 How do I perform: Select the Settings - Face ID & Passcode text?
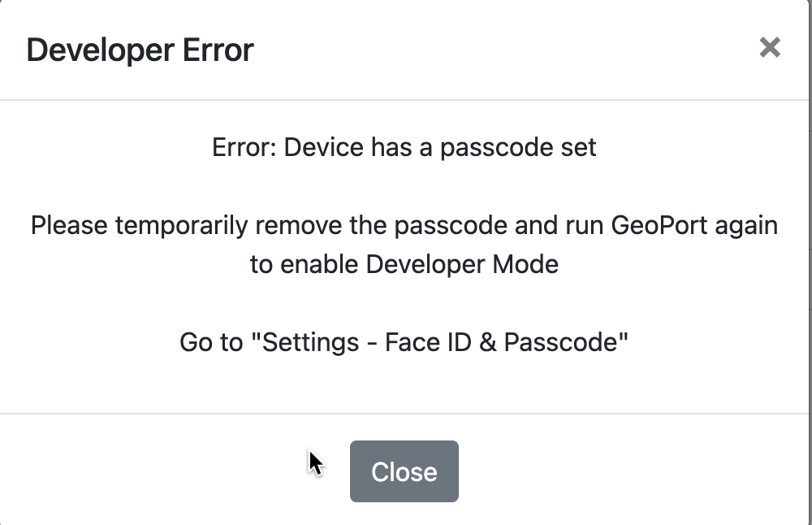(x=404, y=342)
